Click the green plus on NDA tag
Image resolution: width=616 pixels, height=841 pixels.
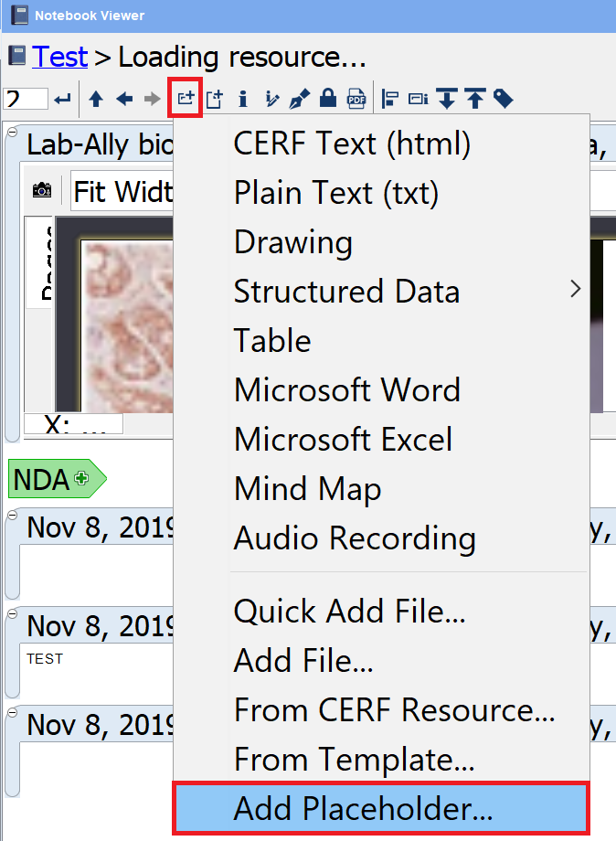tap(82, 478)
